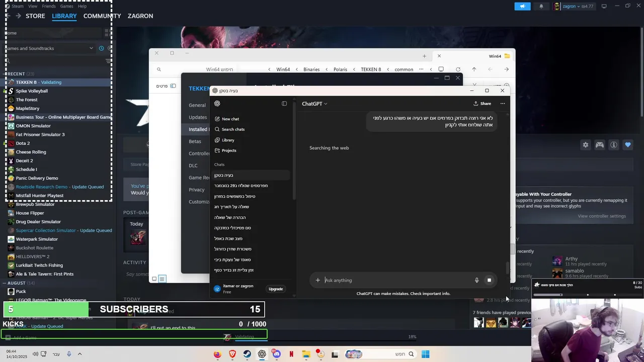Click the Upgrade button in ChatGPT

coord(276,289)
